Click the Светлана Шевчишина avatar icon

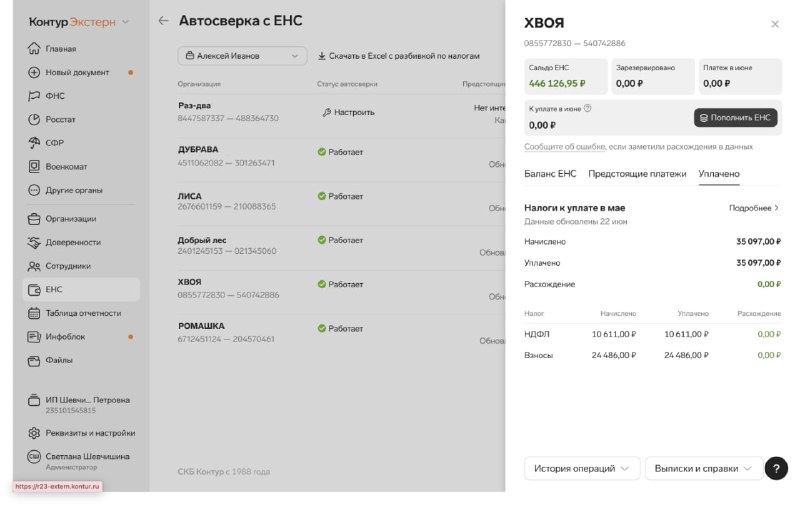pos(34,457)
